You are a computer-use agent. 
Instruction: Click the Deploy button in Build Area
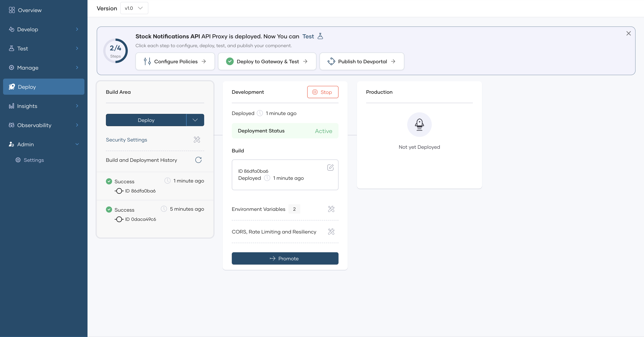click(146, 120)
